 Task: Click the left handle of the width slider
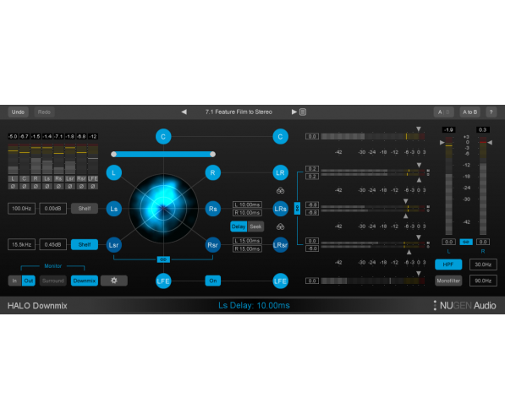pyautogui.click(x=113, y=155)
